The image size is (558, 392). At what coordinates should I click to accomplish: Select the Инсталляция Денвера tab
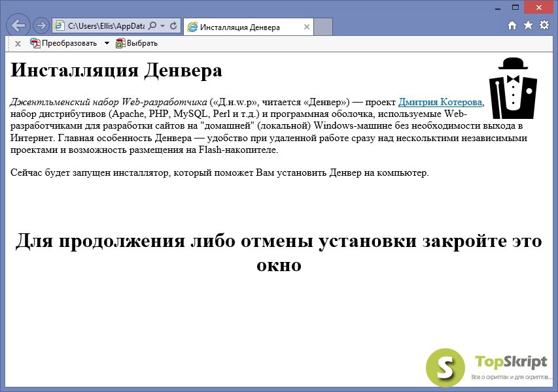pos(249,27)
